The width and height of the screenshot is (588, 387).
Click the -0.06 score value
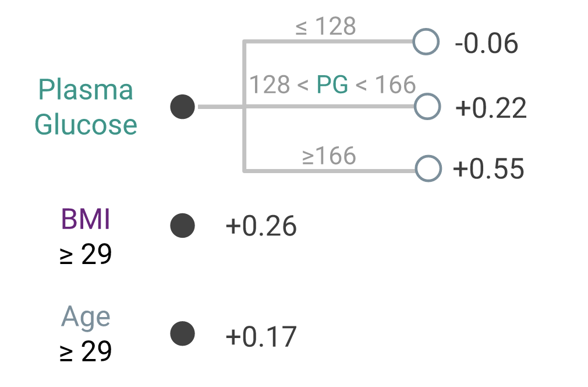click(486, 44)
